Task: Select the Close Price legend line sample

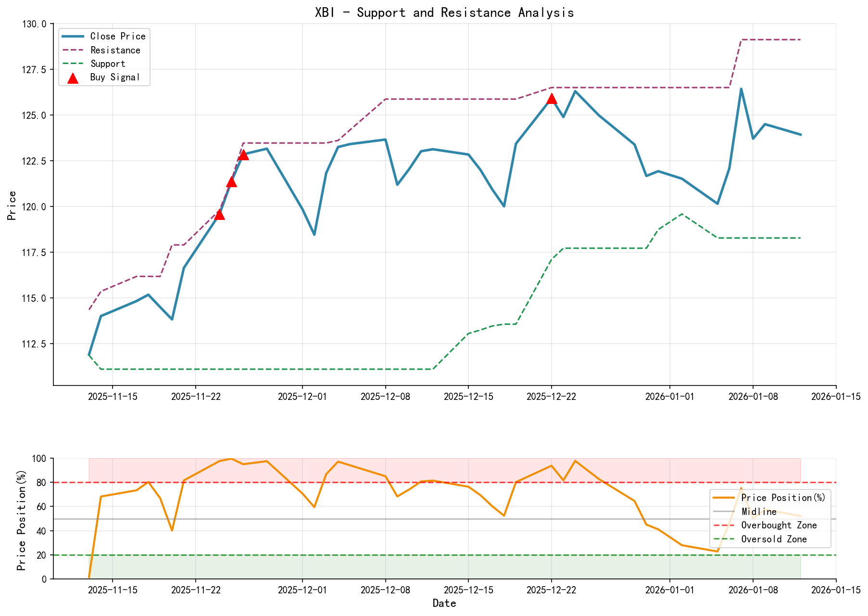Action: [x=72, y=36]
